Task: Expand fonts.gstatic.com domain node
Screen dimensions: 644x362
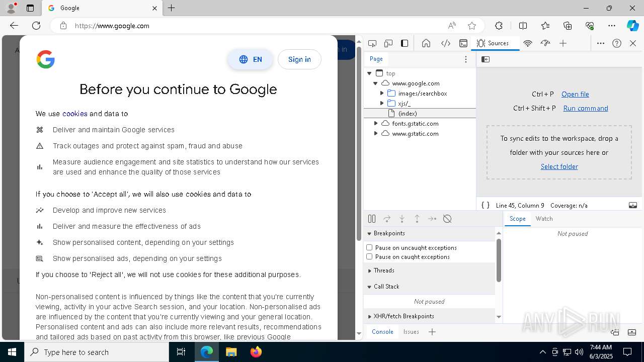Action: pyautogui.click(x=376, y=123)
